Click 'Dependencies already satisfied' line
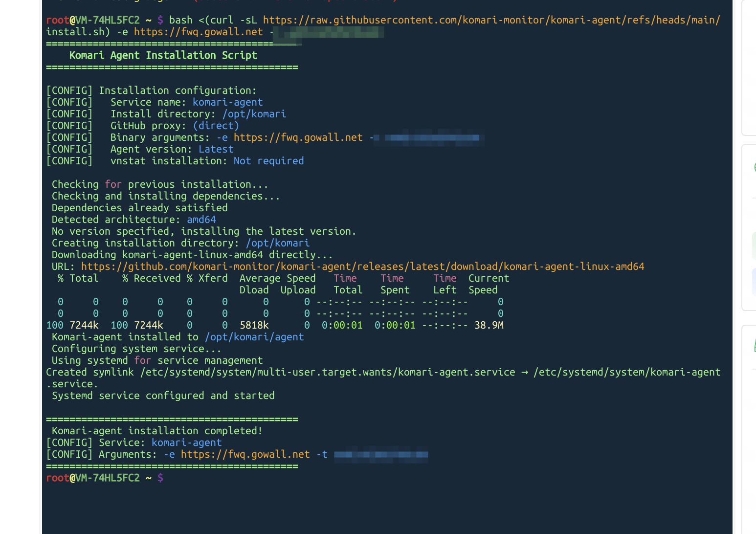The height and width of the screenshot is (534, 756). pos(139,208)
